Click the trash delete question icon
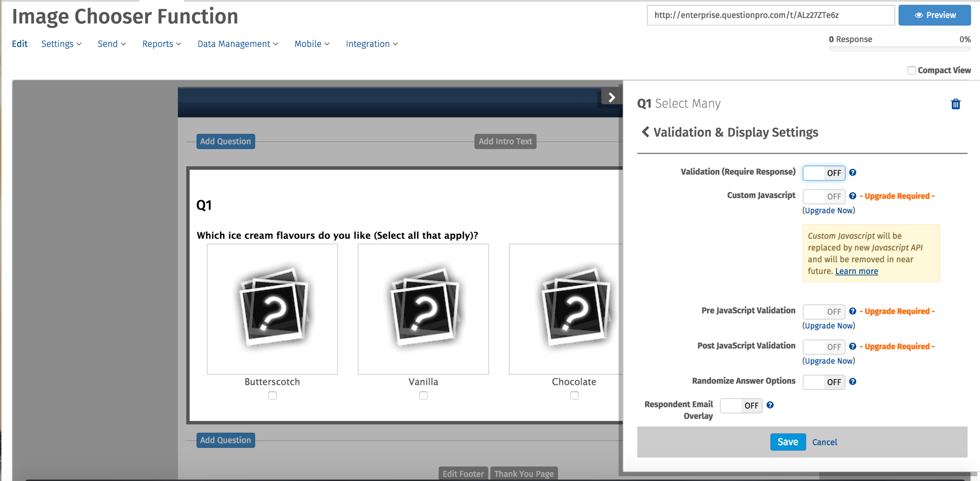The height and width of the screenshot is (481, 980). pos(955,104)
